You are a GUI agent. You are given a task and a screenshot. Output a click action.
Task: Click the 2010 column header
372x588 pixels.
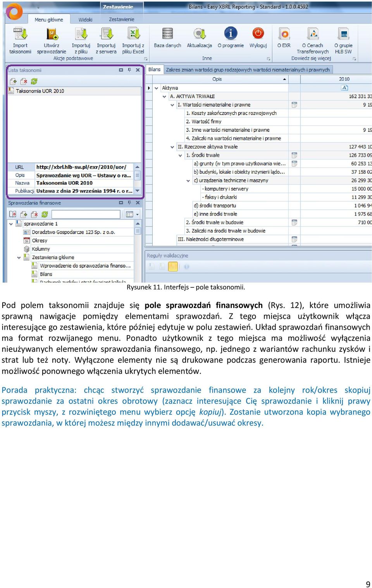pos(344,79)
